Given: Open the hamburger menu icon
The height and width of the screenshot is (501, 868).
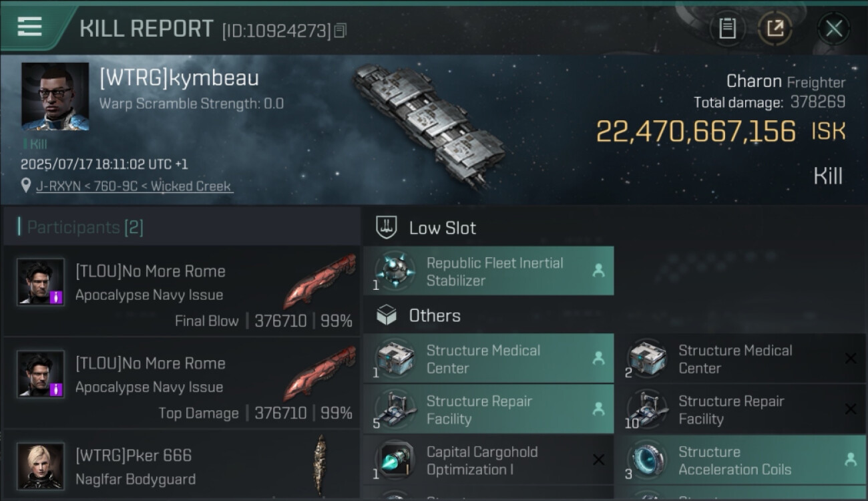Looking at the screenshot, I should [x=29, y=27].
